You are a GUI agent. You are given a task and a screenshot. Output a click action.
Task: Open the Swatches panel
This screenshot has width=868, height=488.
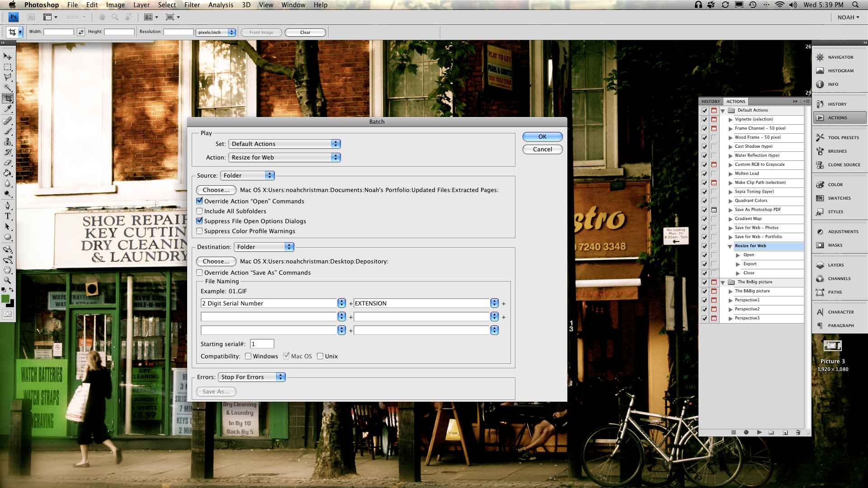pos(840,198)
